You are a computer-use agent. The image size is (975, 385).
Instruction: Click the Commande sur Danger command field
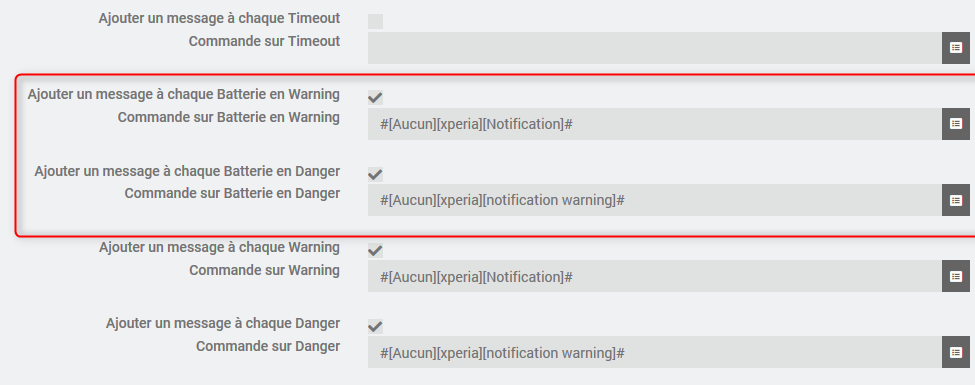click(x=655, y=352)
